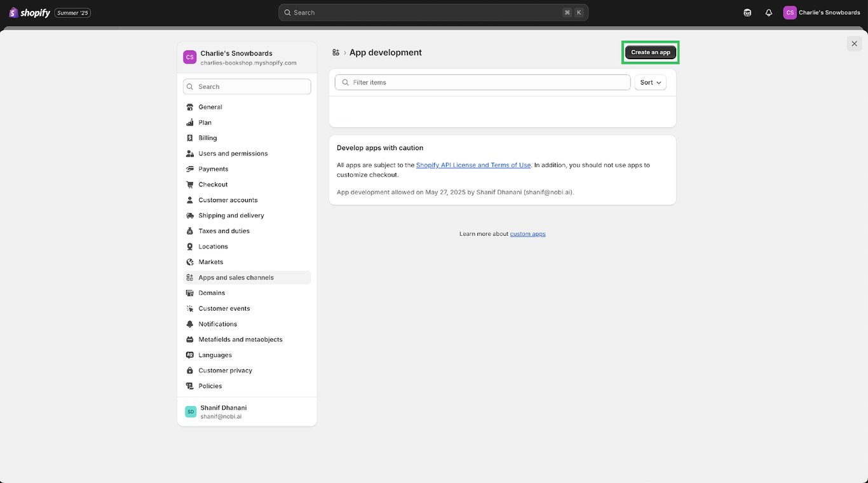The width and height of the screenshot is (868, 483).
Task: Select Metafields and metaobjects
Action: coord(240,339)
